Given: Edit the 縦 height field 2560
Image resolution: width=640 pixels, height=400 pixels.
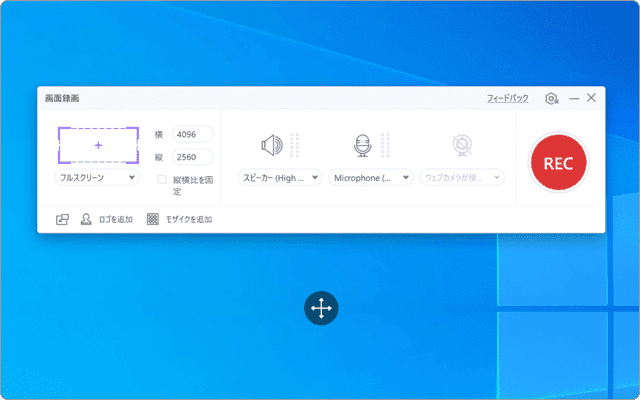Looking at the screenshot, I should coord(193,157).
